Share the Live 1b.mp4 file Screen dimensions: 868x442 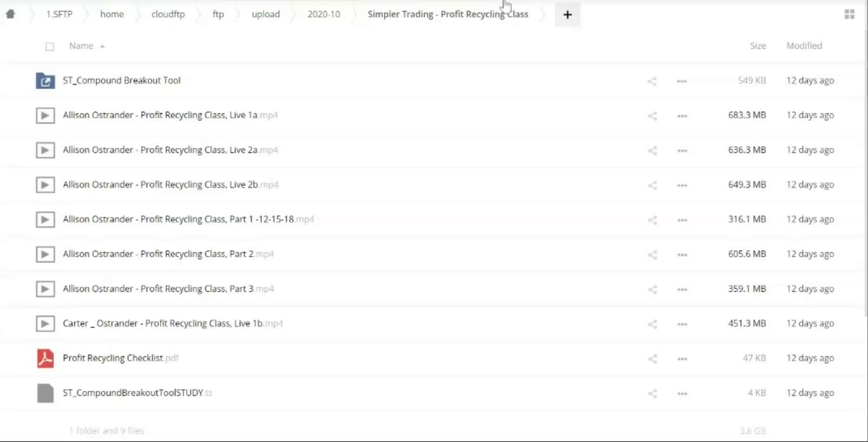pyautogui.click(x=652, y=324)
